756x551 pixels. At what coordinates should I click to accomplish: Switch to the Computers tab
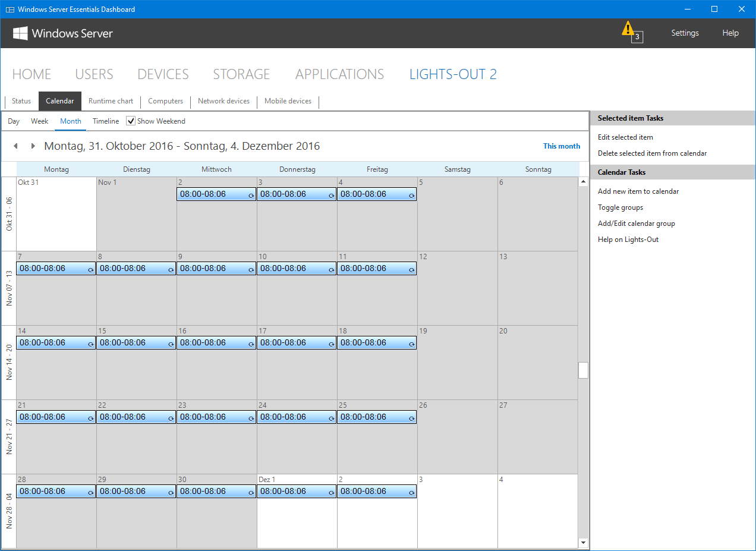tap(165, 101)
